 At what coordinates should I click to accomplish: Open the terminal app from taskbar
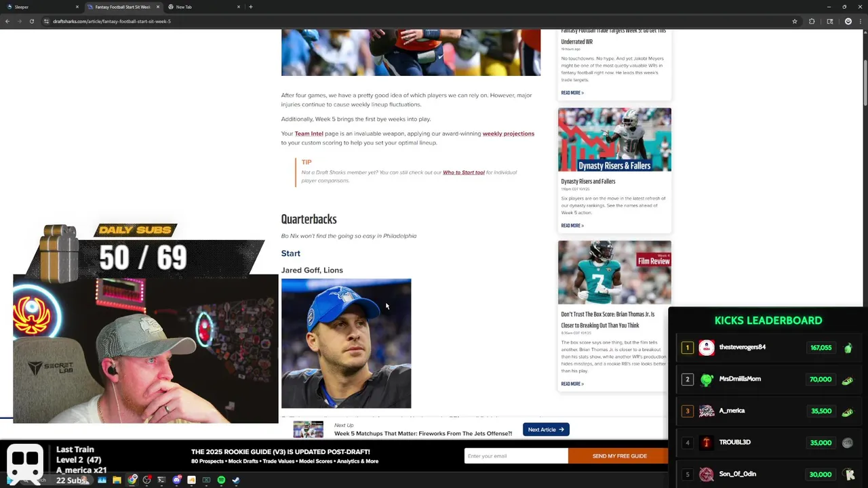(161, 480)
